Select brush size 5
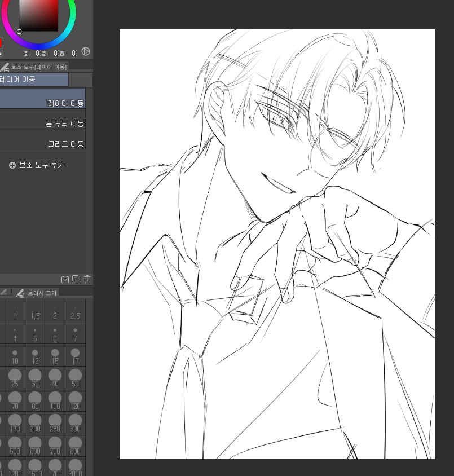Viewport: 454px width, 476px height. (35, 333)
